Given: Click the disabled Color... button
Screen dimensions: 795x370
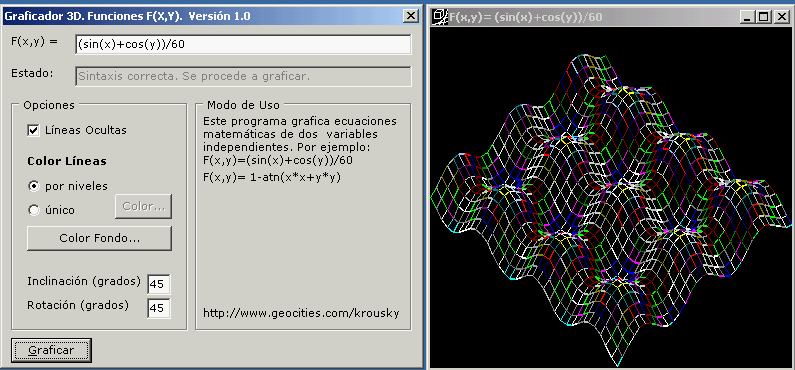Looking at the screenshot, I should pos(143,207).
